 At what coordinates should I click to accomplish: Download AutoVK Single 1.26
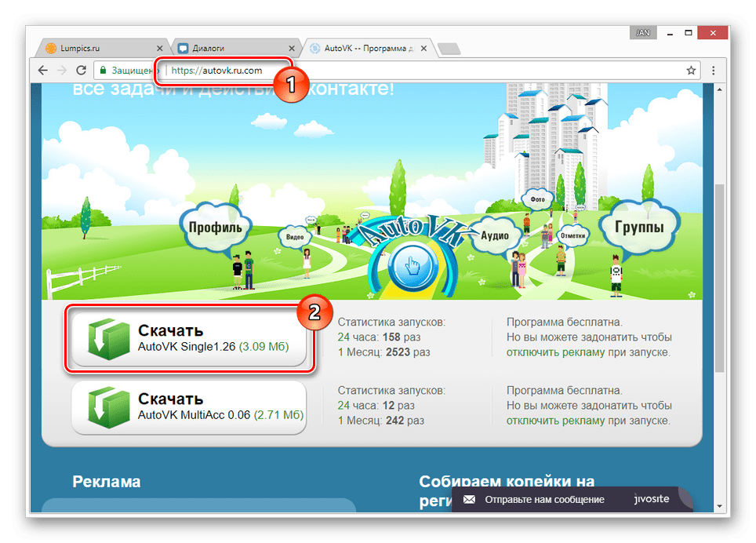(x=189, y=337)
